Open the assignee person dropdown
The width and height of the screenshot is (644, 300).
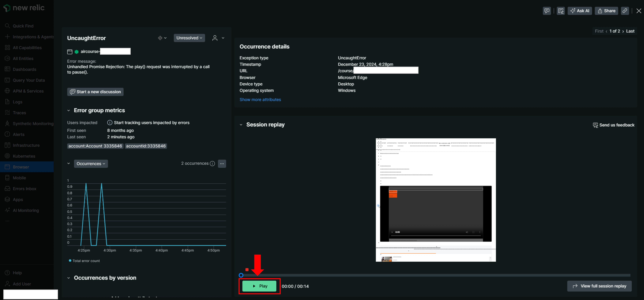point(218,38)
